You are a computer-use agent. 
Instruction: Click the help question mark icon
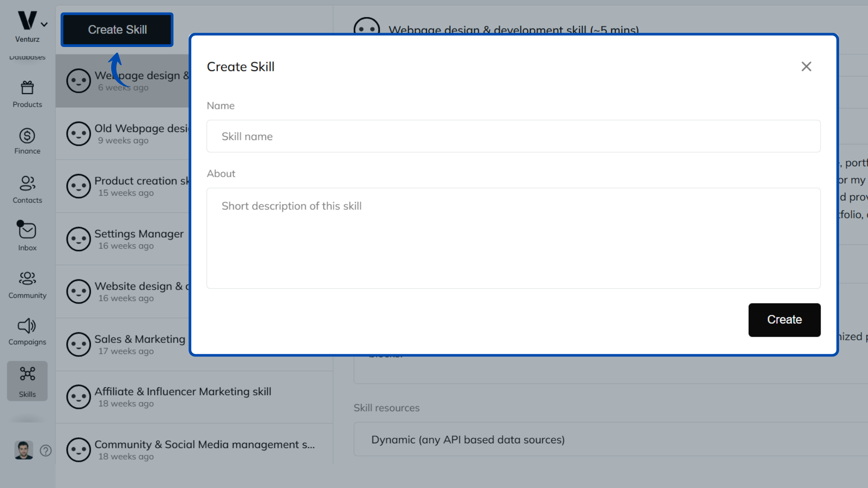pyautogui.click(x=46, y=450)
